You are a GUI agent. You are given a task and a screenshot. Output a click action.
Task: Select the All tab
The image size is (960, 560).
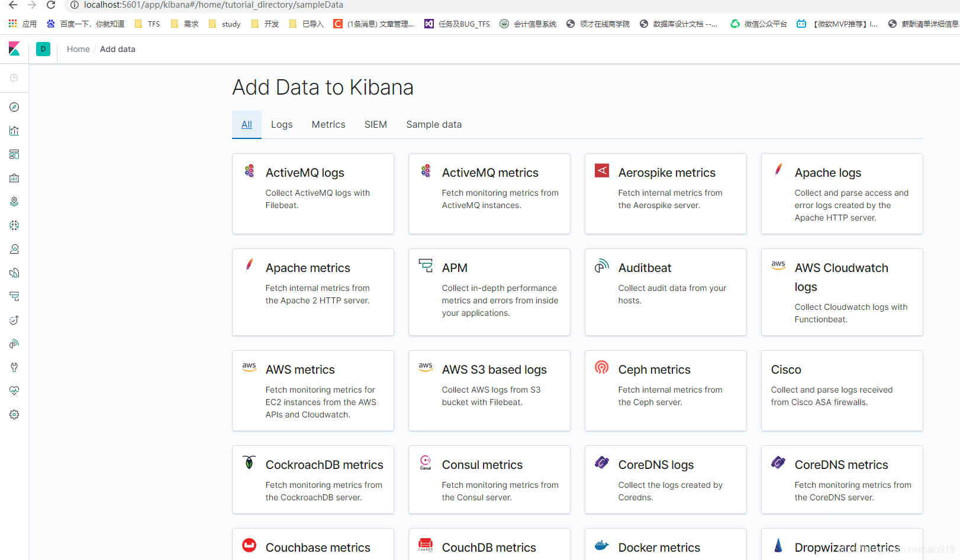[247, 124]
